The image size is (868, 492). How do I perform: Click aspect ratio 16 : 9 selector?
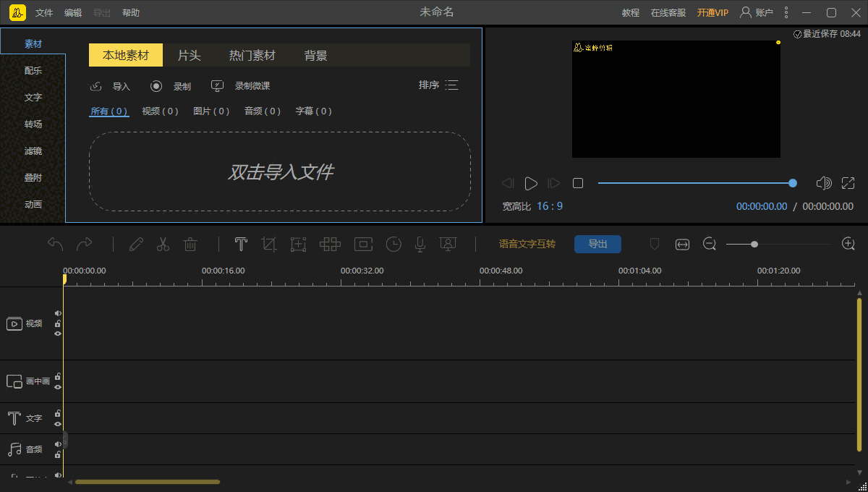[549, 206]
